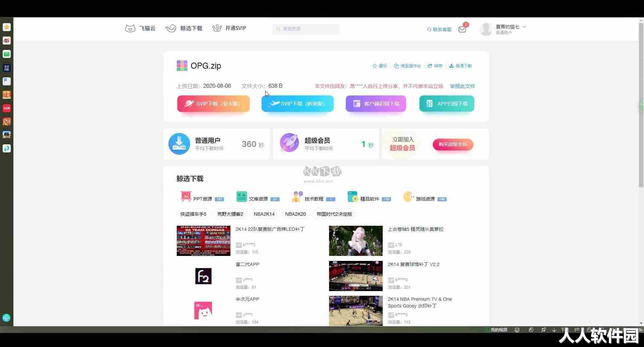The width and height of the screenshot is (644, 347).
Task: Click the 普通用户 blue download icon
Action: click(x=179, y=144)
